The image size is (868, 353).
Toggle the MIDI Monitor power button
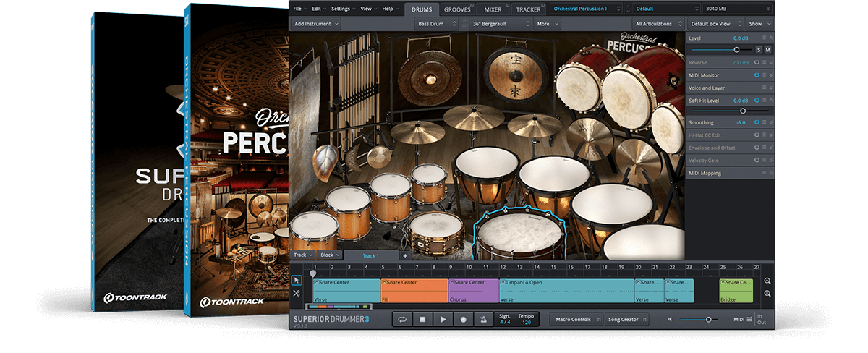point(757,75)
